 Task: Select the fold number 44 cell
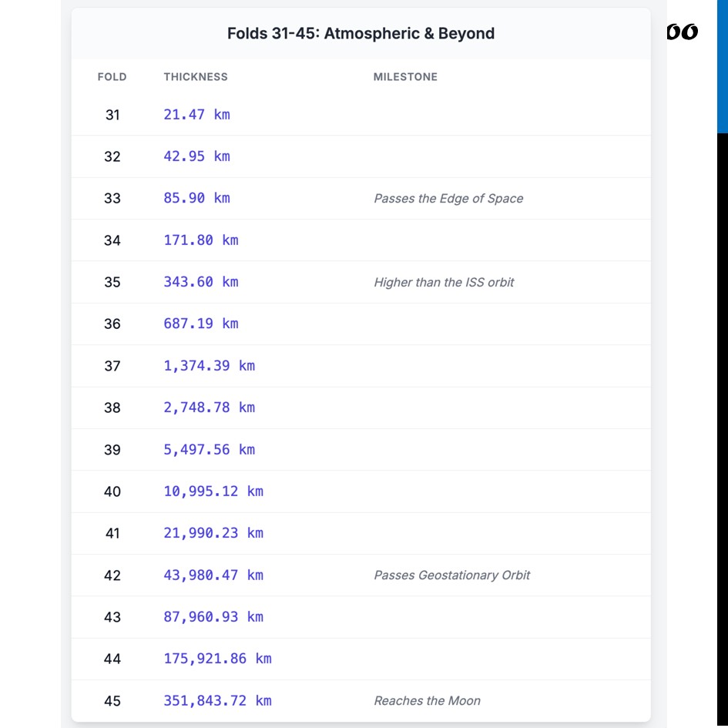click(x=112, y=659)
